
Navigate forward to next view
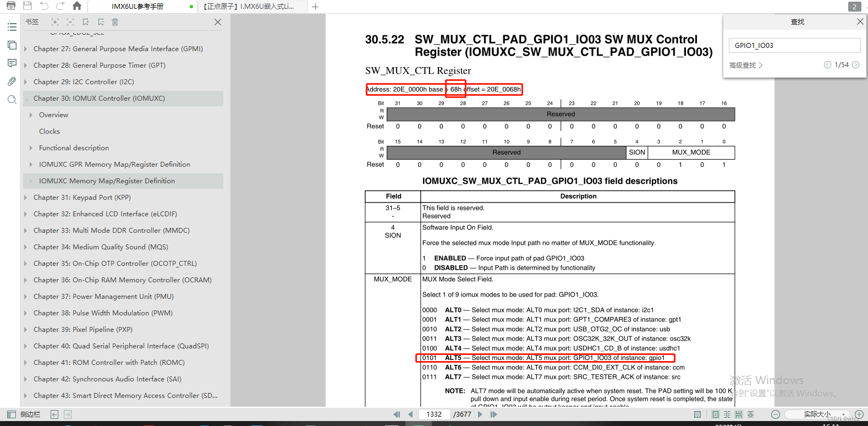pos(68,414)
